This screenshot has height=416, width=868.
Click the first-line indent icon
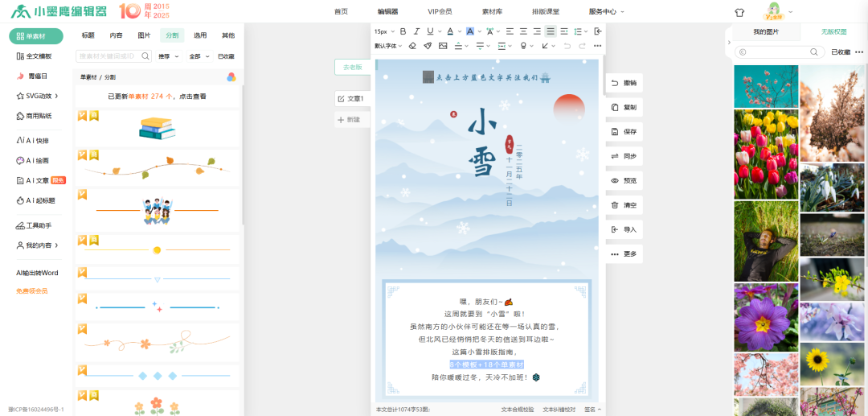[x=564, y=31]
